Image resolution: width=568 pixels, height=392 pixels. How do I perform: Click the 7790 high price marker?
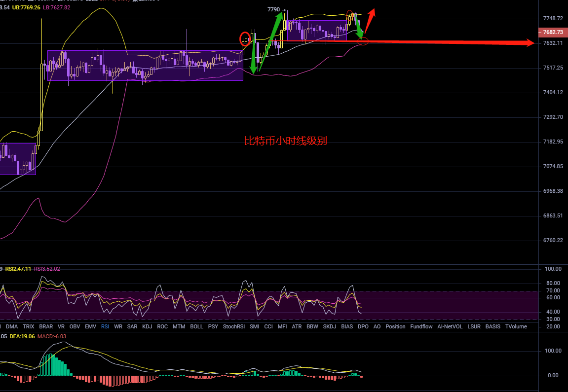(x=274, y=9)
